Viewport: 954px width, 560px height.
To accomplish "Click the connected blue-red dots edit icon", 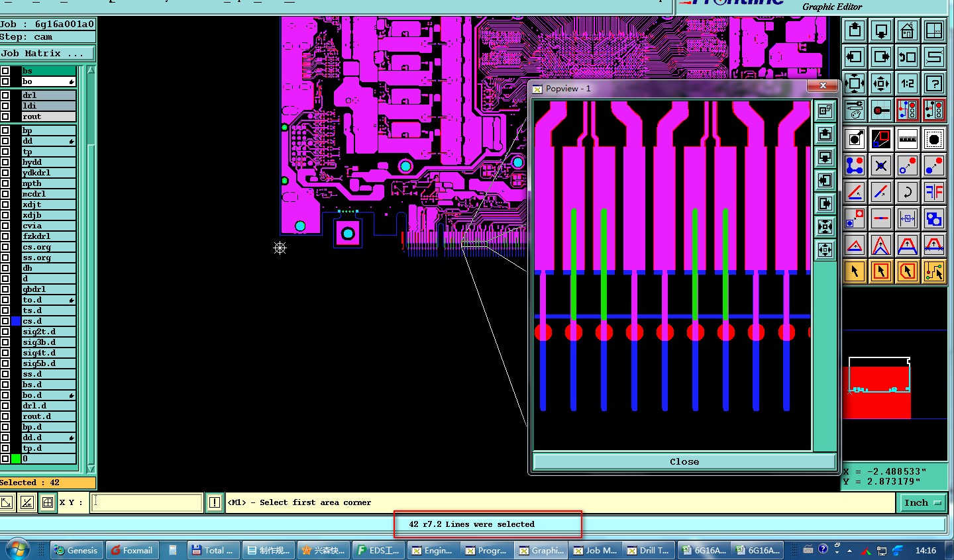I will pyautogui.click(x=855, y=165).
